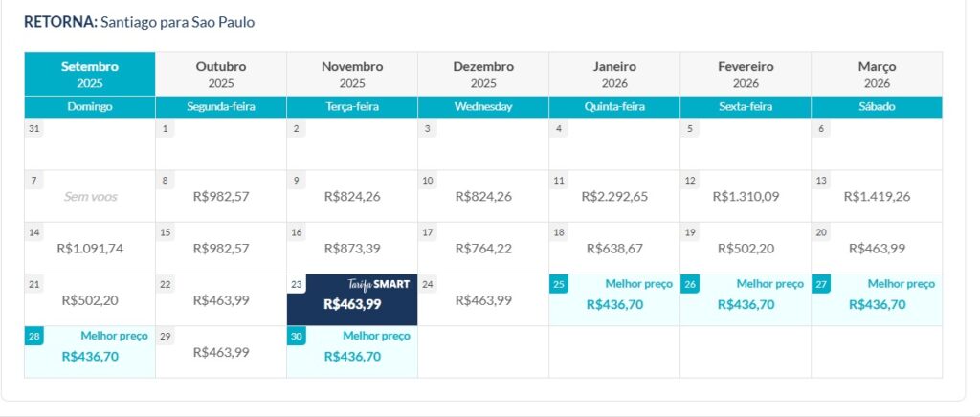The height and width of the screenshot is (417, 980).
Task: Pick the R$2.292,65 fare on day 11
Action: pyautogui.click(x=614, y=197)
